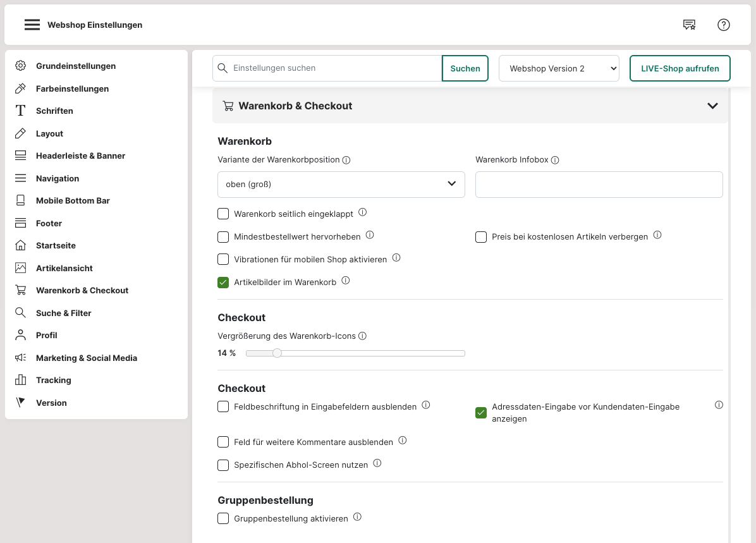Open Marketing & Social Media settings
756x543 pixels.
86,358
